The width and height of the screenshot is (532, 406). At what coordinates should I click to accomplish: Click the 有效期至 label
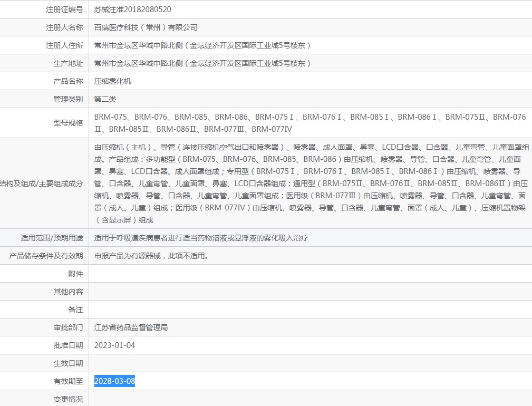pyautogui.click(x=68, y=381)
